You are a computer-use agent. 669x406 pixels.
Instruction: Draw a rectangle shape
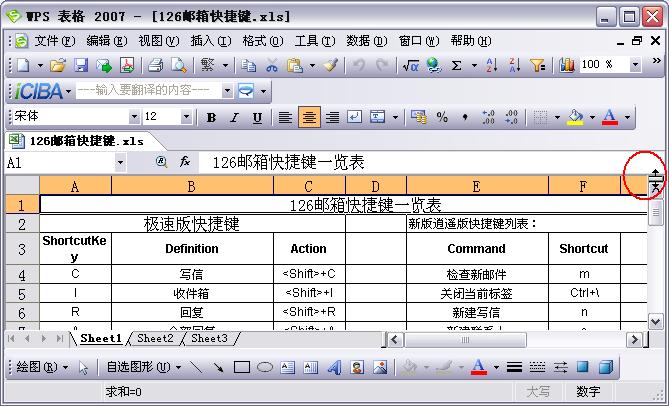click(242, 367)
